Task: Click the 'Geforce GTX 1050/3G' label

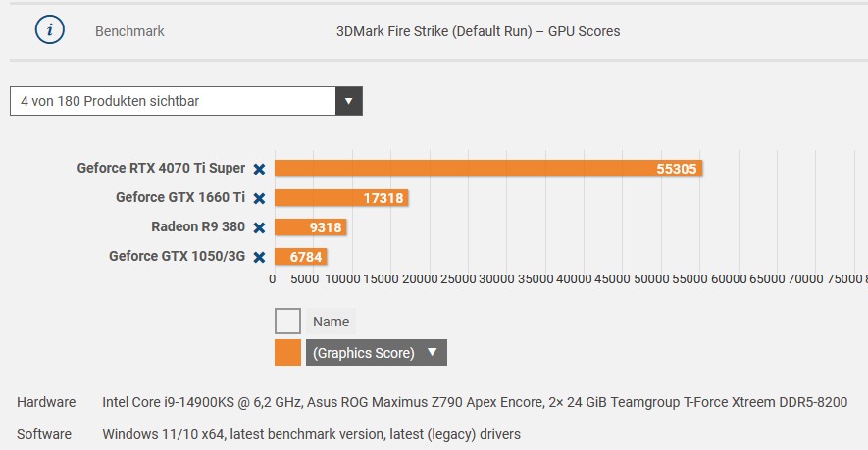Action: click(x=178, y=256)
